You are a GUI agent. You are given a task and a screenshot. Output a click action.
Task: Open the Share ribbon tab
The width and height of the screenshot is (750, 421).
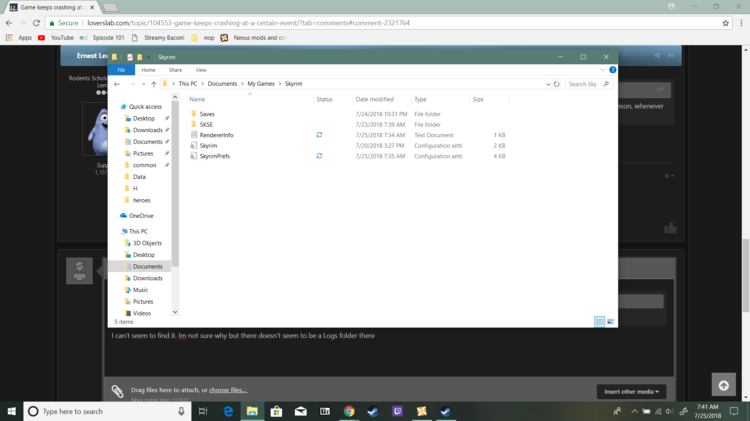click(176, 70)
